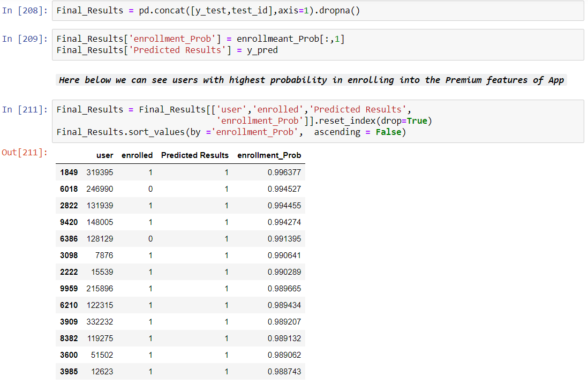Click the In [208] code cell

tap(318, 11)
